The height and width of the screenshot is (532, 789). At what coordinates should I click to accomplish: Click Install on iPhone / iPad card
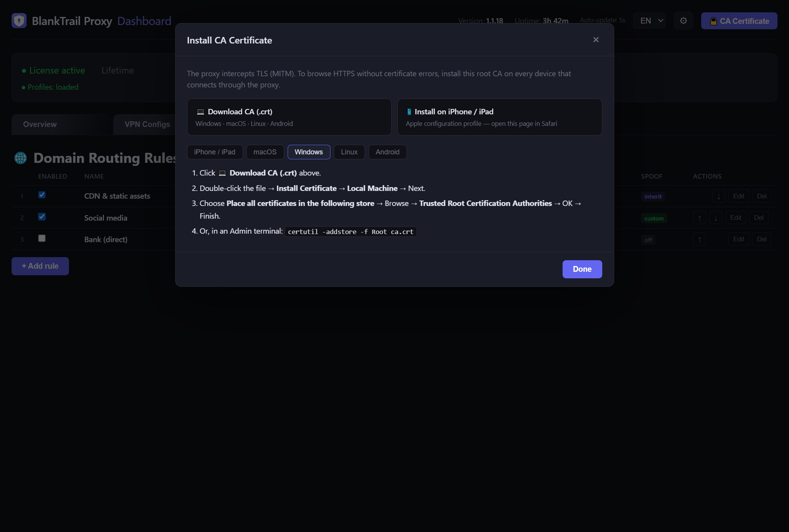coord(500,117)
